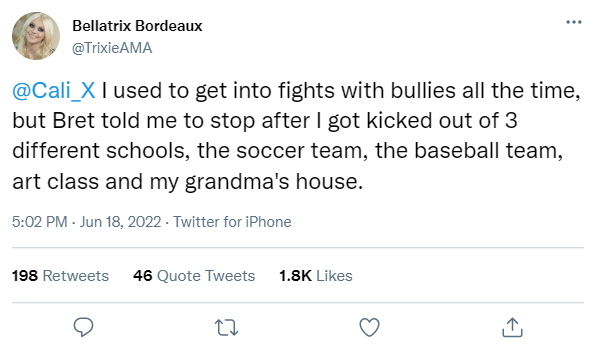Open the three-dot more options menu

(574, 22)
